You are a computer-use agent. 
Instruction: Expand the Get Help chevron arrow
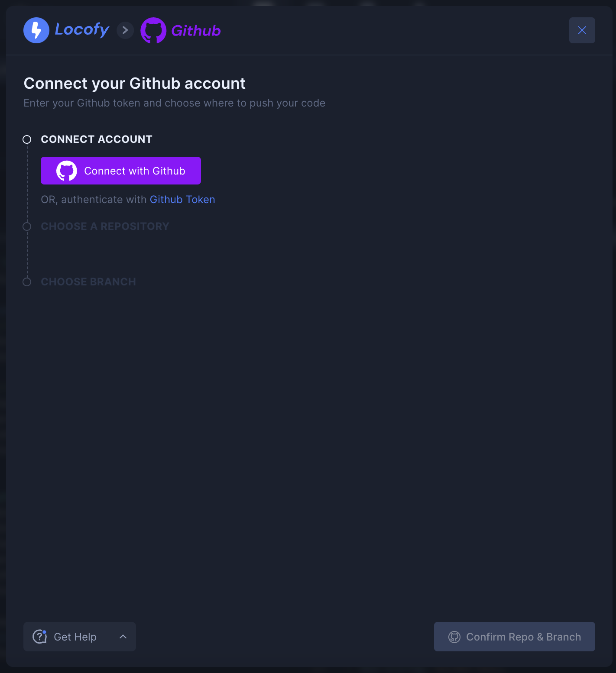tap(123, 637)
